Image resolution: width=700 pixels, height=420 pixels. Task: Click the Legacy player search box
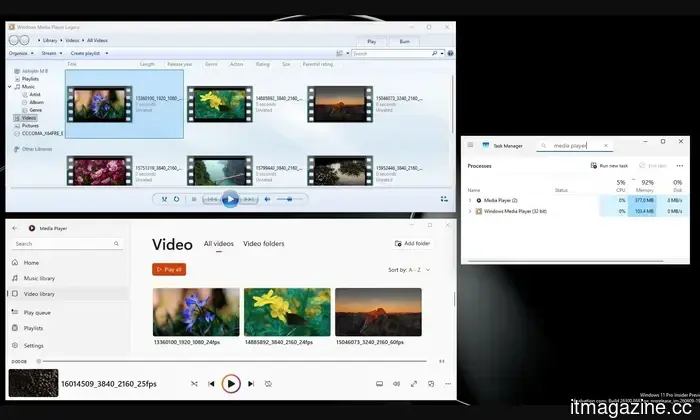coord(391,54)
